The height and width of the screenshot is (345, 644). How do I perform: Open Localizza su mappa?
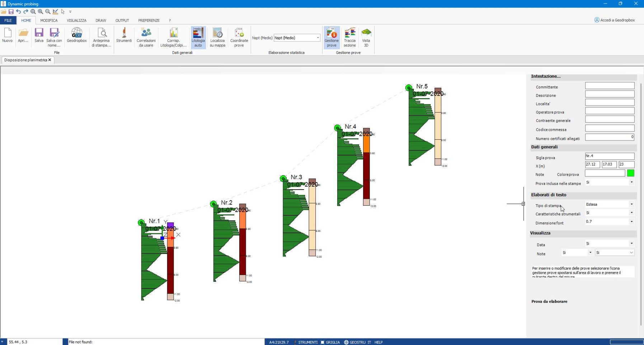click(217, 37)
